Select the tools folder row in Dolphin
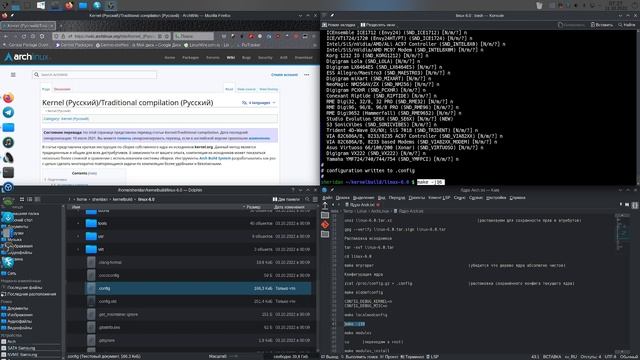The image size is (640, 360). coord(198,223)
